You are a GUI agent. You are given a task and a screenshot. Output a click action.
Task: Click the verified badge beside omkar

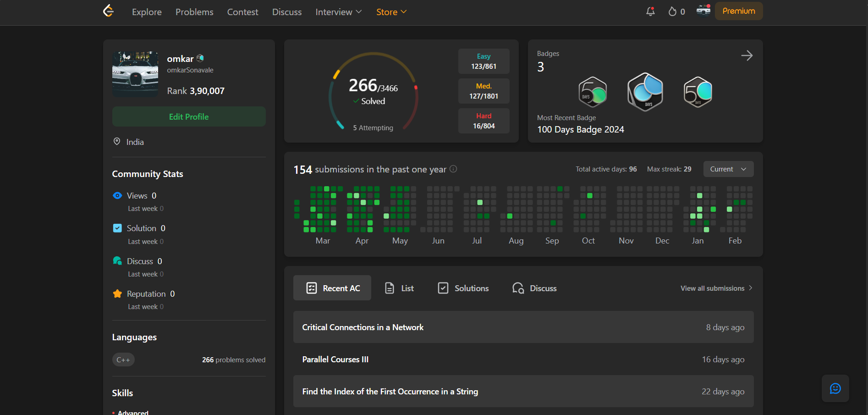click(x=200, y=58)
